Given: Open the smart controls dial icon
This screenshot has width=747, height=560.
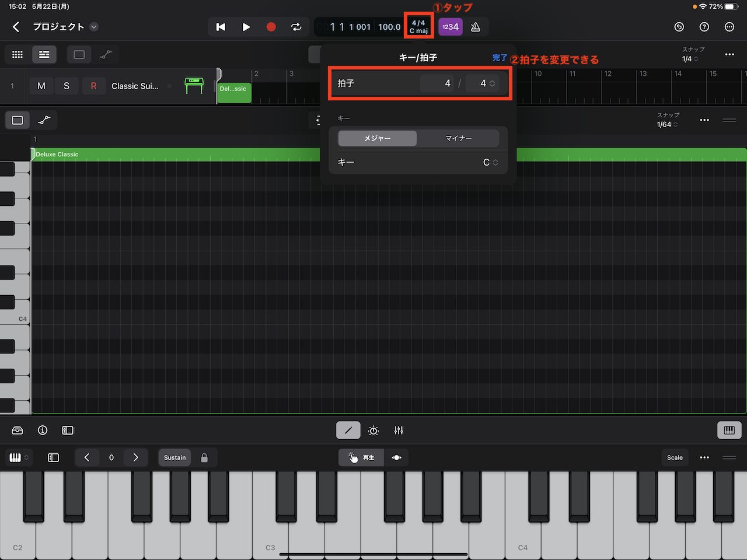Looking at the screenshot, I should coord(373,430).
